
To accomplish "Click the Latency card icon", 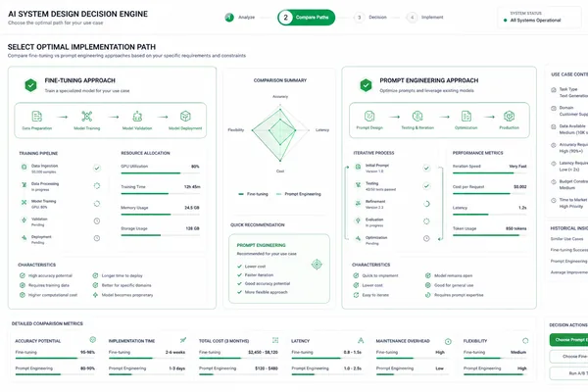I will click(361, 340).
